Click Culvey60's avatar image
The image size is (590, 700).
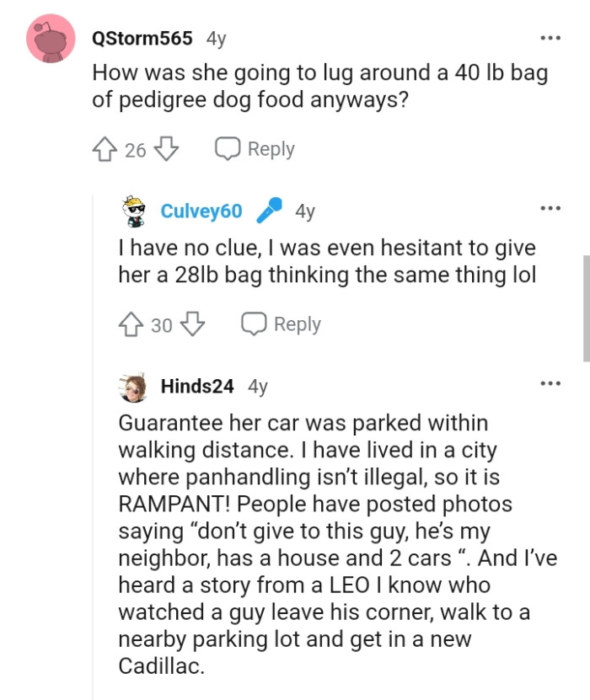135,211
